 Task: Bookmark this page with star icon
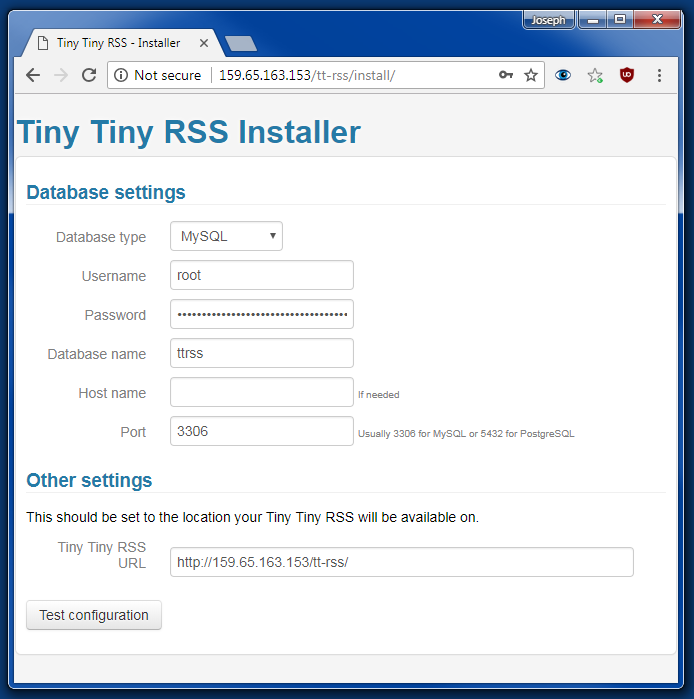pos(530,75)
